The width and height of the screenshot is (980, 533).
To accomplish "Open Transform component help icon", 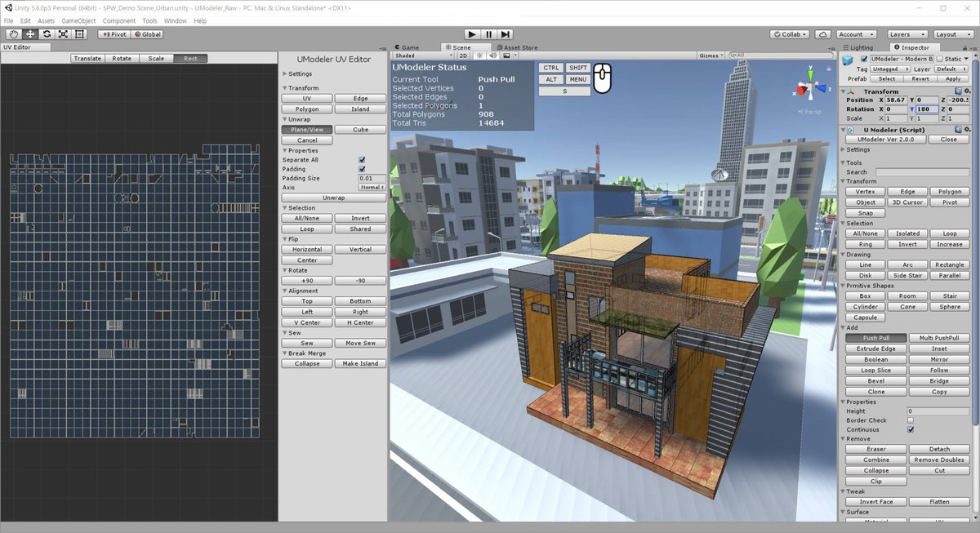I will [x=956, y=91].
